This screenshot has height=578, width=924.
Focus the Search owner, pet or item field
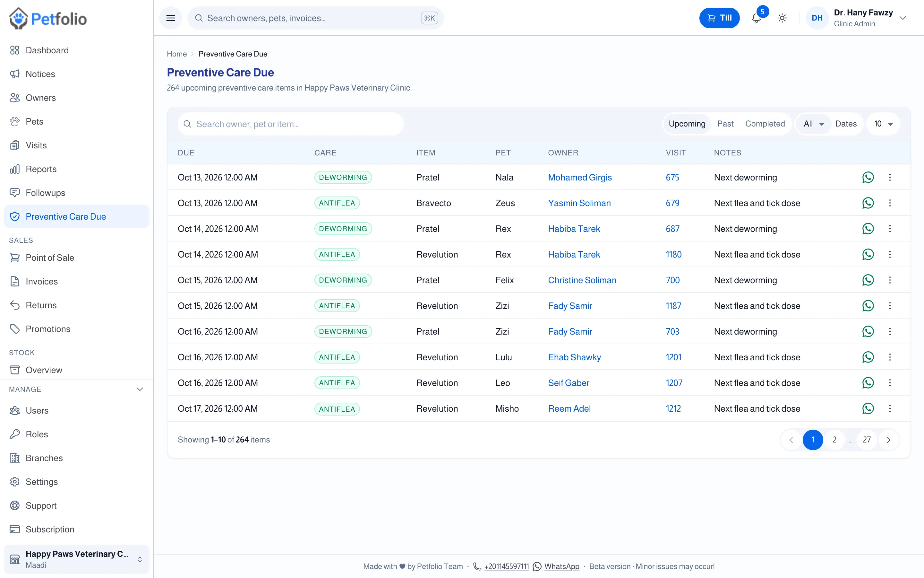pos(291,124)
